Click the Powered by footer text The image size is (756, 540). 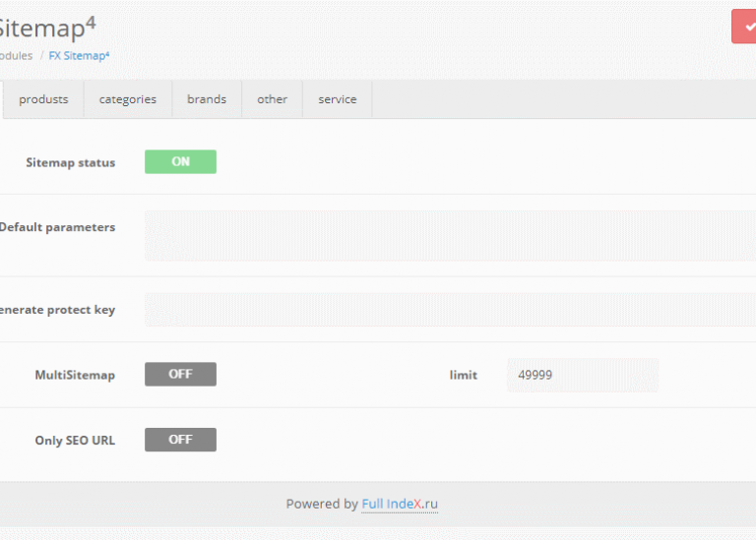pyautogui.click(x=322, y=504)
